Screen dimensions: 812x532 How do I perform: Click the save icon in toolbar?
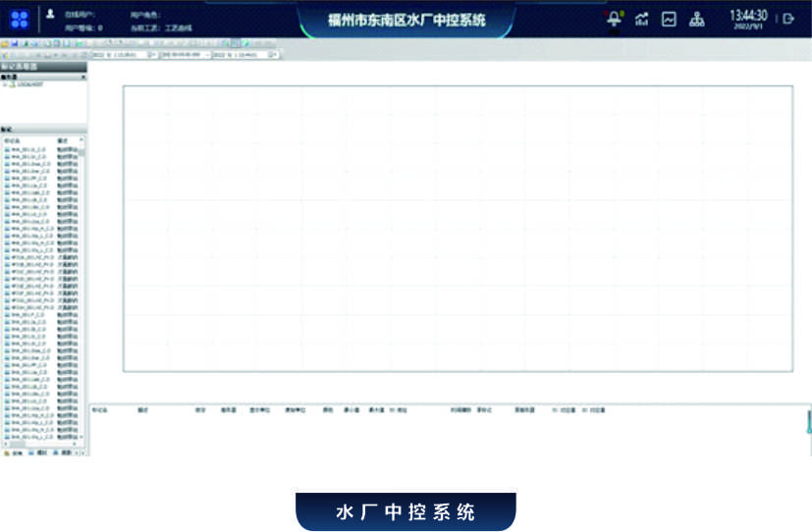[16, 44]
